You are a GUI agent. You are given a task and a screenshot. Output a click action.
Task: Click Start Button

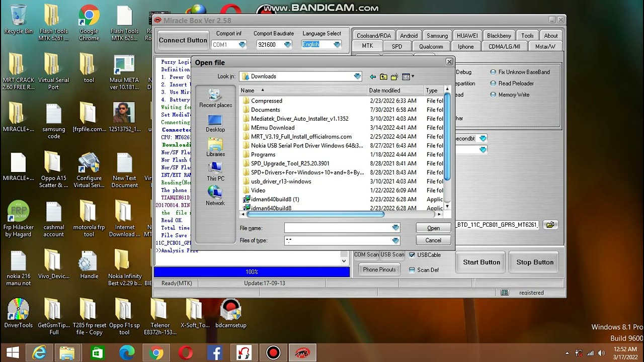point(481,262)
